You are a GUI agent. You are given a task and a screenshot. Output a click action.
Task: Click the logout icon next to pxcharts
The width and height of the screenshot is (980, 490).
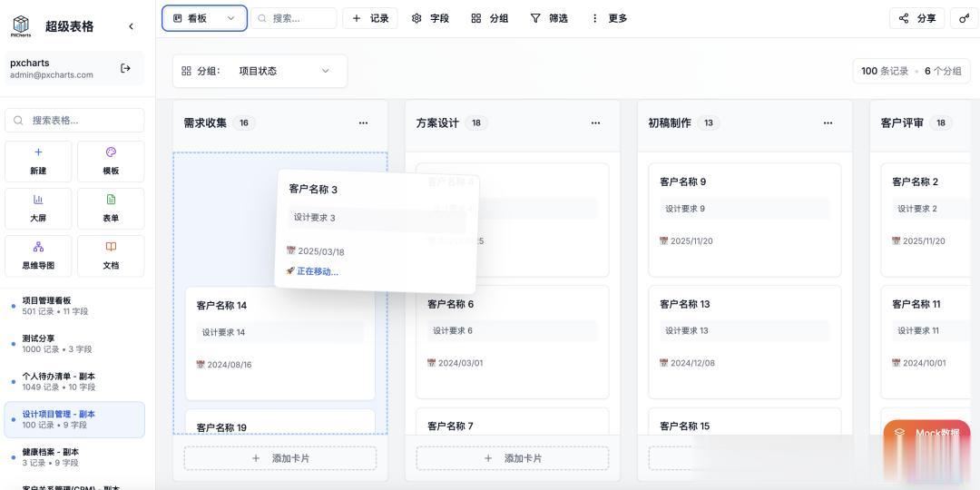[x=125, y=68]
